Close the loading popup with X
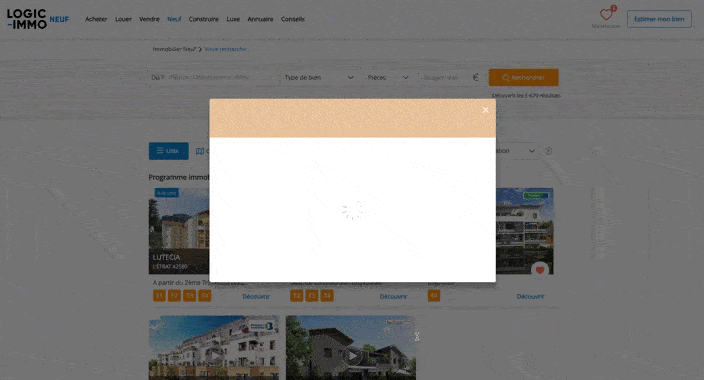This screenshot has height=380, width=704. pyautogui.click(x=485, y=110)
